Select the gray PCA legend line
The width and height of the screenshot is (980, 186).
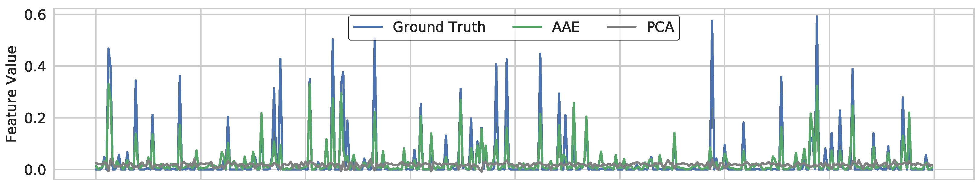[x=621, y=27]
